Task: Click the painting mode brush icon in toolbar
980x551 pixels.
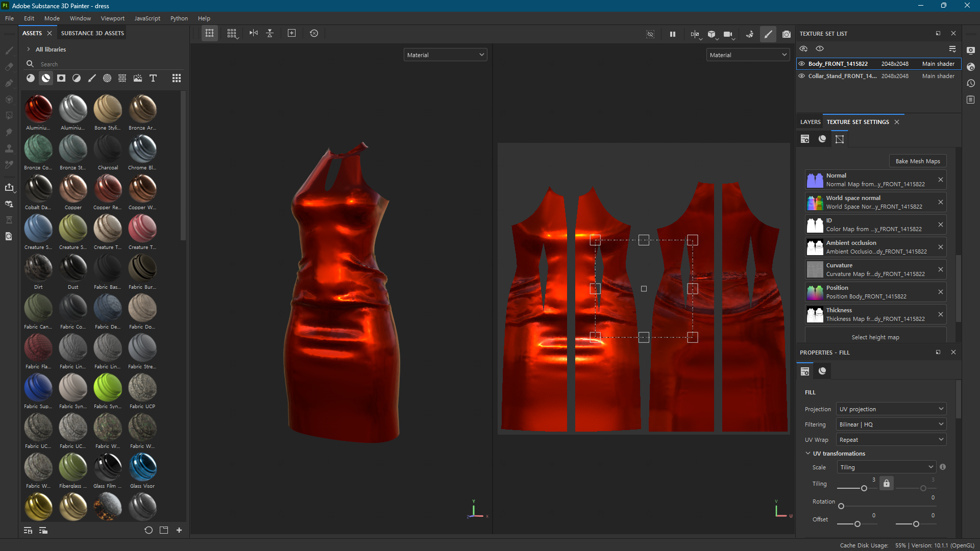Action: click(x=768, y=34)
